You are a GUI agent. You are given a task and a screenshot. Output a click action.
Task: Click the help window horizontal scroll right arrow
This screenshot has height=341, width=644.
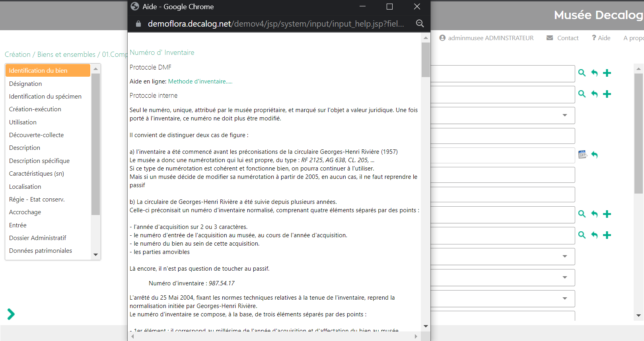pyautogui.click(x=416, y=336)
